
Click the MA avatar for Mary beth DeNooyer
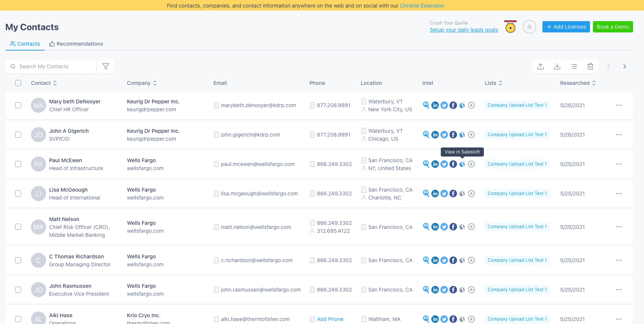[39, 105]
